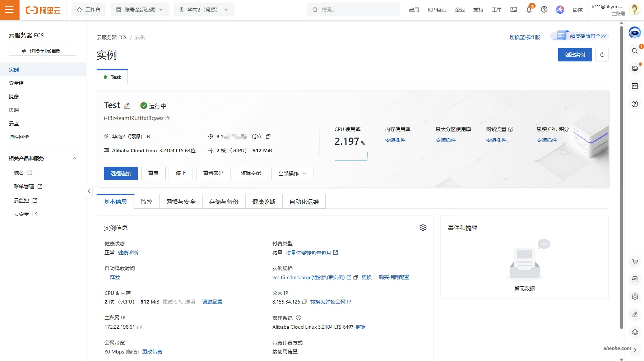Open shopping cart in right sidebar
This screenshot has height=361, width=644.
[x=634, y=262]
